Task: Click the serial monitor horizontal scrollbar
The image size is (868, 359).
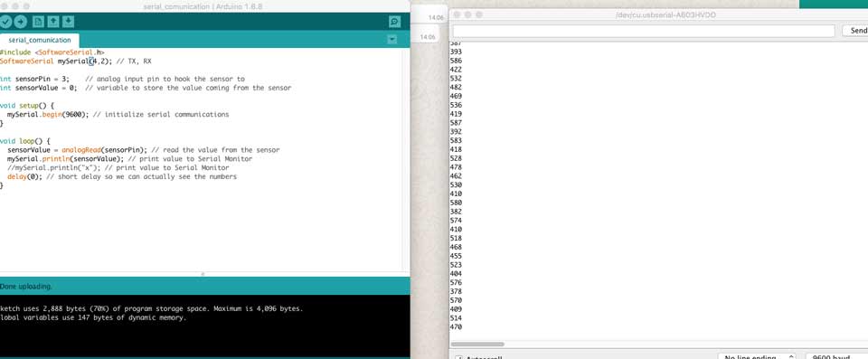Action: [x=477, y=344]
